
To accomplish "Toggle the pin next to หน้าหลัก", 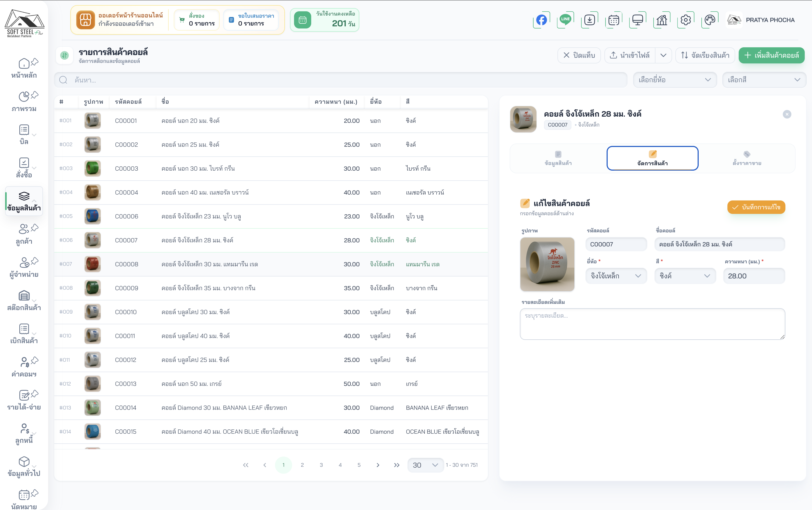I will 35,62.
